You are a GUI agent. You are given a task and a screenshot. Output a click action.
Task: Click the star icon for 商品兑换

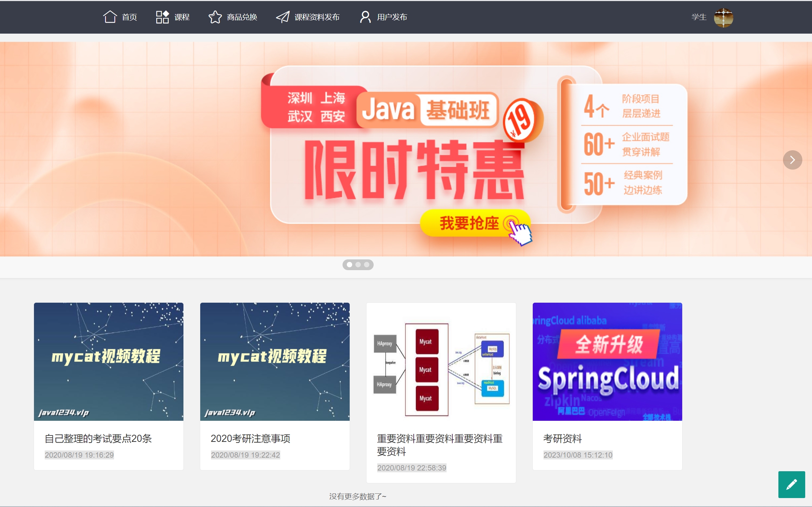(x=215, y=17)
